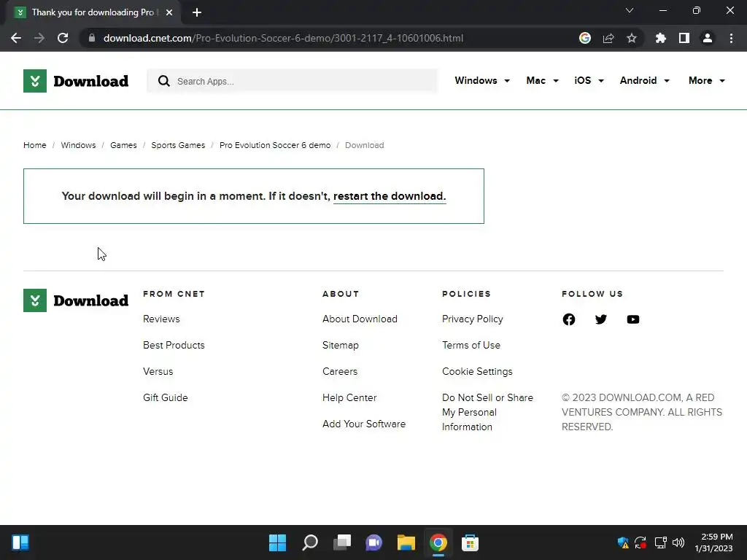Go to the Home breadcrumb
Image resolution: width=747 pixels, height=560 pixels.
tap(35, 145)
